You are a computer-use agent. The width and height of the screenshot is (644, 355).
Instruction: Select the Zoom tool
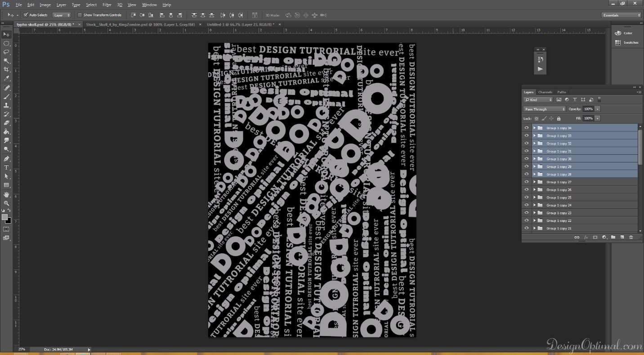(6, 203)
